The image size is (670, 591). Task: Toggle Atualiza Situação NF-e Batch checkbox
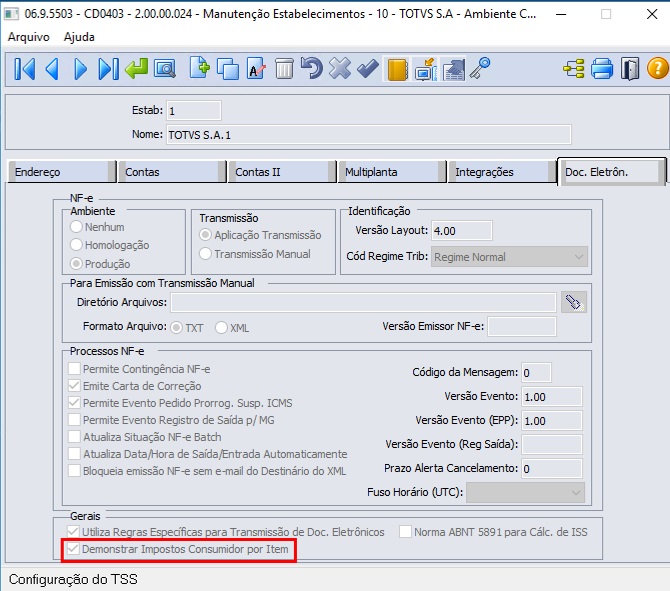(x=74, y=437)
